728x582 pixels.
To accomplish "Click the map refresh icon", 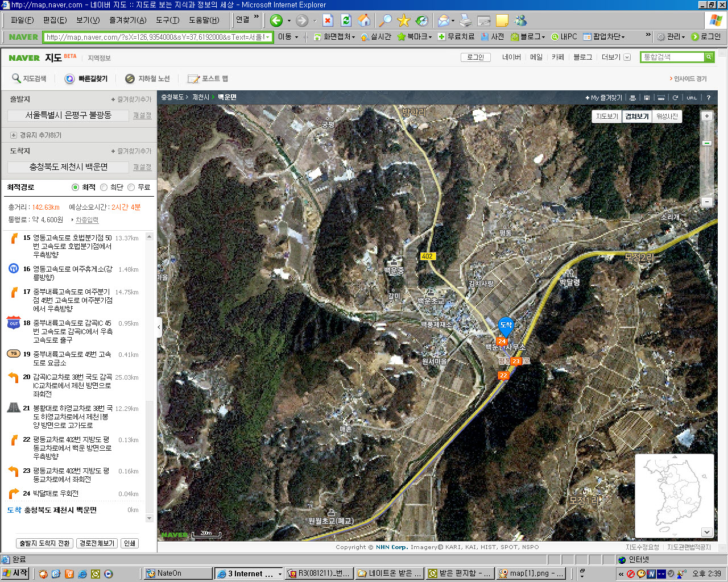I will coord(675,98).
